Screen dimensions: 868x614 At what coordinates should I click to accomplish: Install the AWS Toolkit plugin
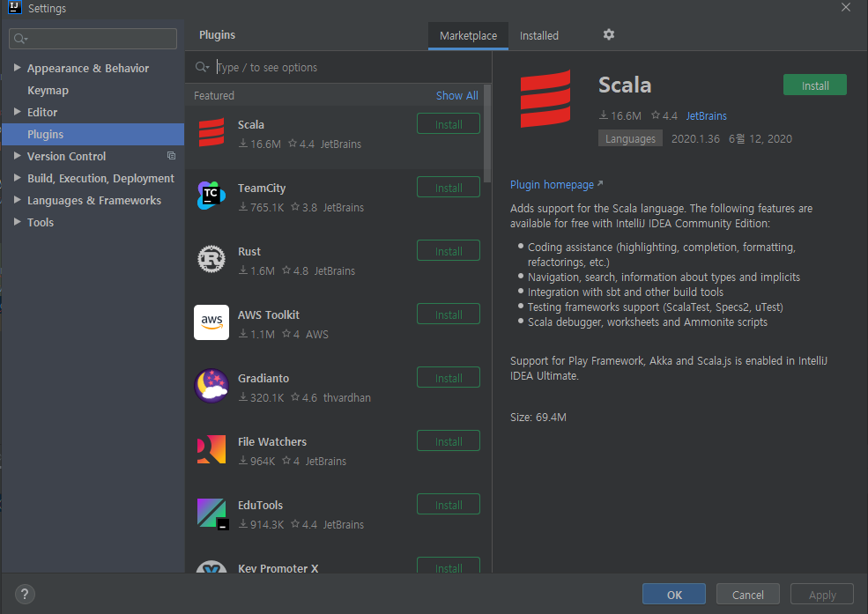[449, 314]
